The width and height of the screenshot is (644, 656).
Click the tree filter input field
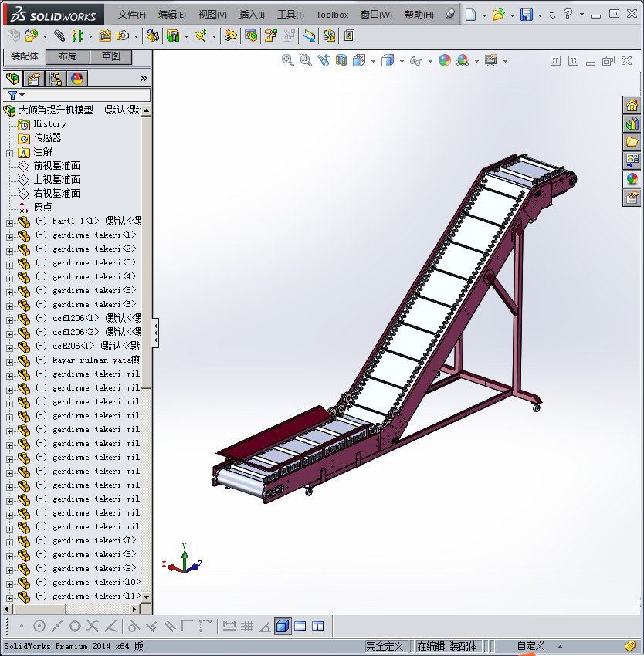[x=76, y=95]
